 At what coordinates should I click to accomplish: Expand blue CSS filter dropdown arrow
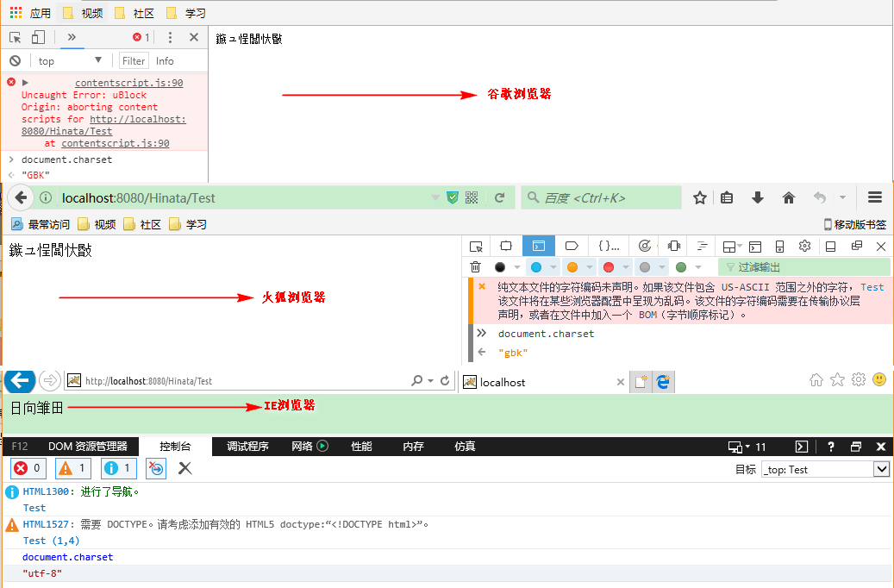[x=553, y=267]
